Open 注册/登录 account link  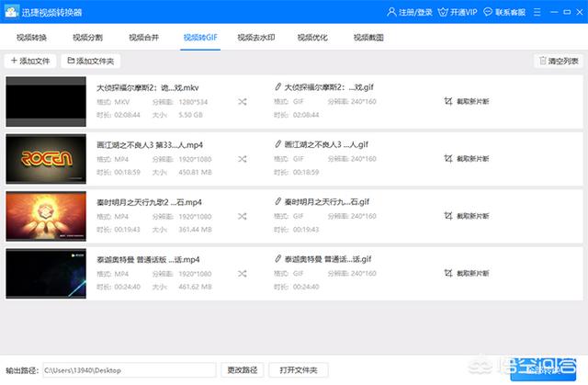[415, 12]
